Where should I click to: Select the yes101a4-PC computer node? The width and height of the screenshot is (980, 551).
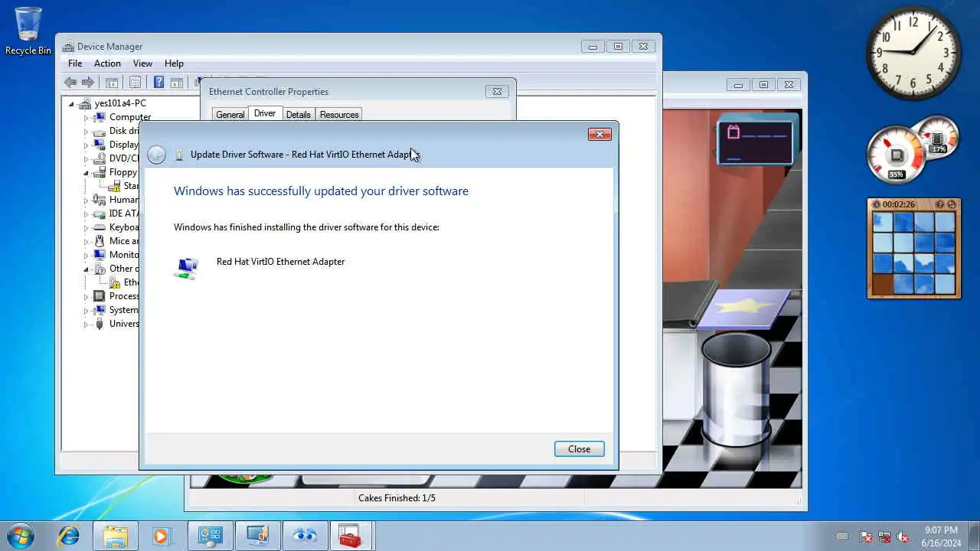click(120, 103)
